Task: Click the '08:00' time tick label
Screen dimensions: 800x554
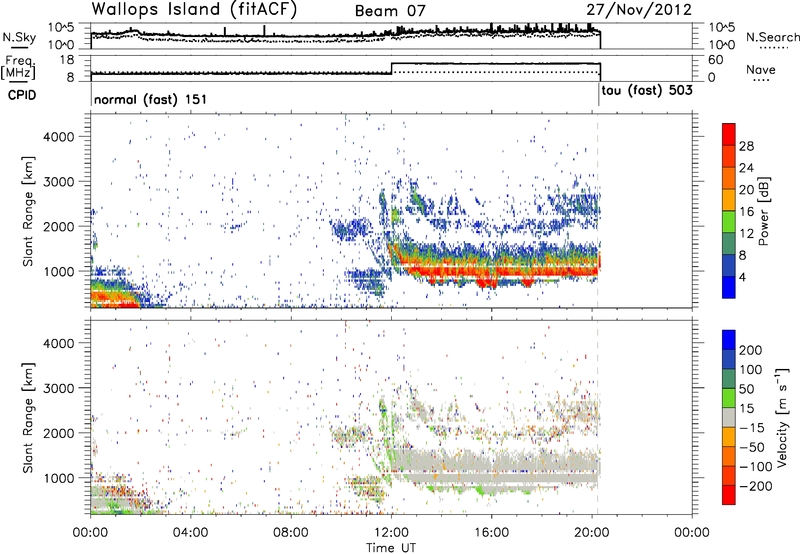Action: pos(291,533)
